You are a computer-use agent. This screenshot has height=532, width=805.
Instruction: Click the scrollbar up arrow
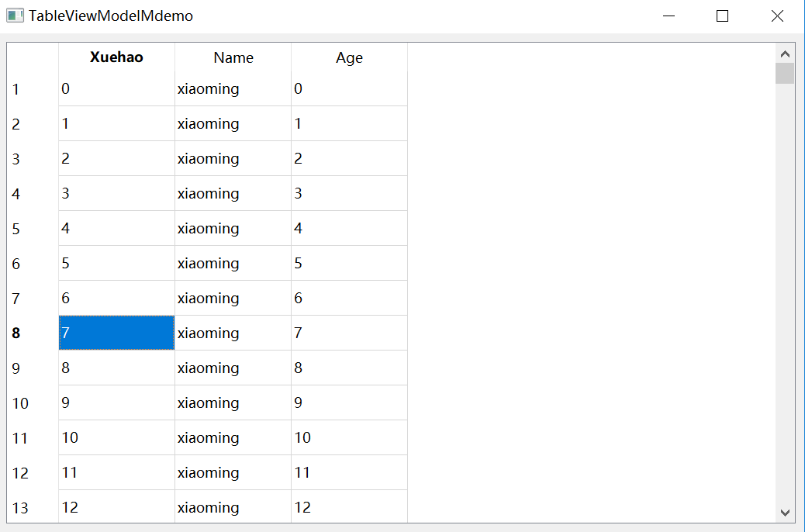[785, 54]
